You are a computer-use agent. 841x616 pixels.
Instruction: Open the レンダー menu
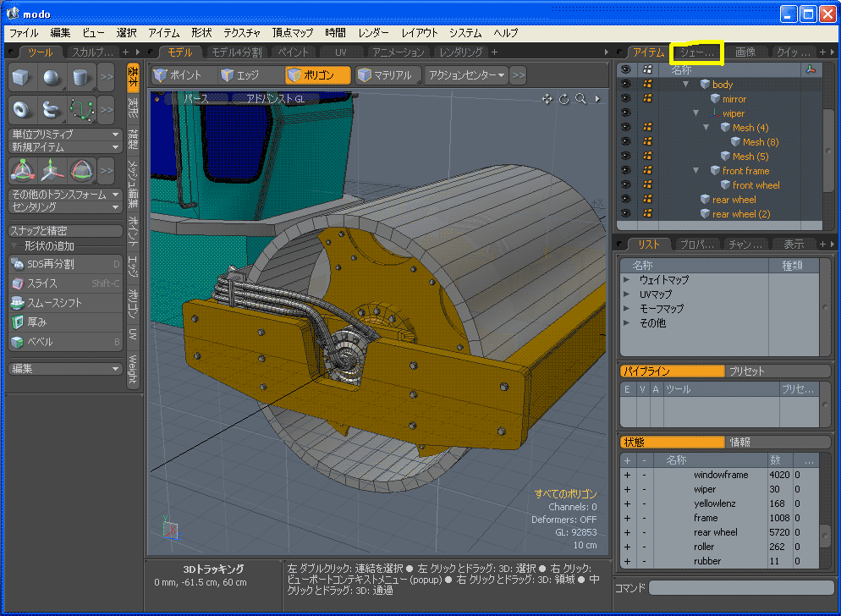click(x=373, y=33)
